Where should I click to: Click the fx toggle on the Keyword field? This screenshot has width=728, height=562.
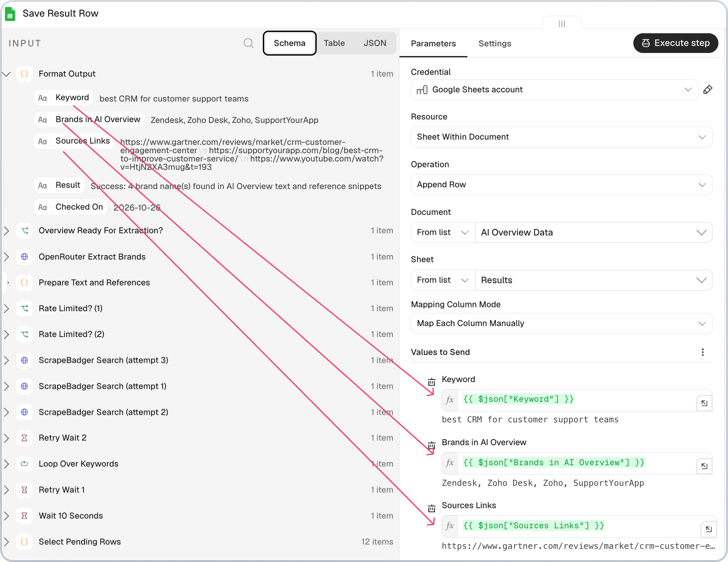click(450, 400)
